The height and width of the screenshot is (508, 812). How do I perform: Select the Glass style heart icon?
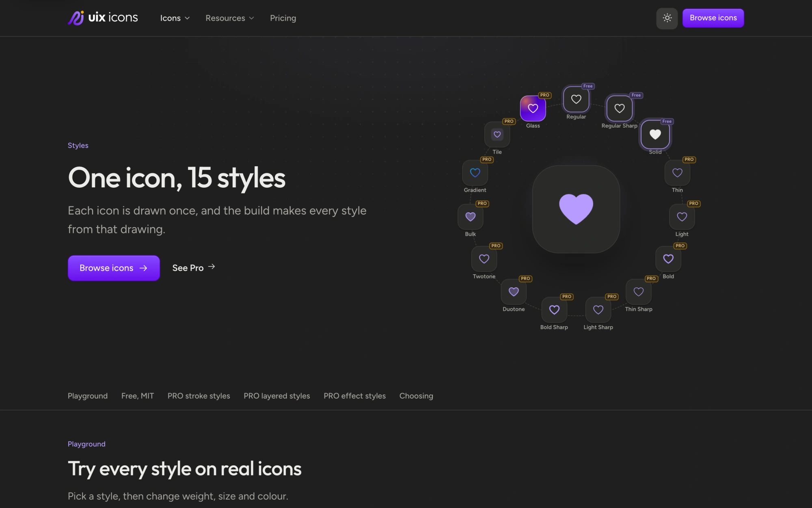click(533, 108)
